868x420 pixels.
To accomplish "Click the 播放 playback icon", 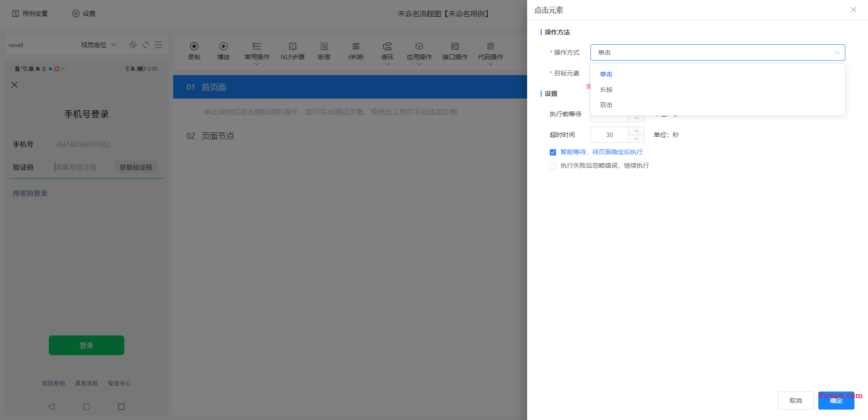I will (x=223, y=46).
